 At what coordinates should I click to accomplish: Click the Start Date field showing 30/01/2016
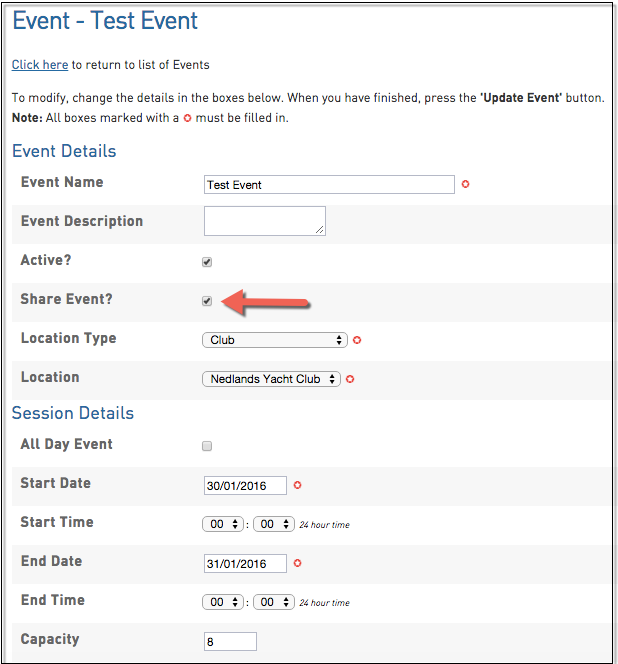click(x=245, y=485)
